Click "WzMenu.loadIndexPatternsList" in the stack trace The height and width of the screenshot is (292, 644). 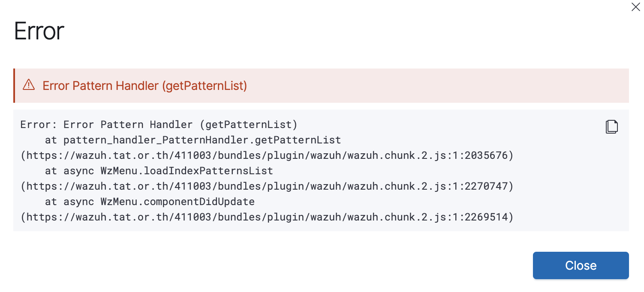click(x=187, y=171)
